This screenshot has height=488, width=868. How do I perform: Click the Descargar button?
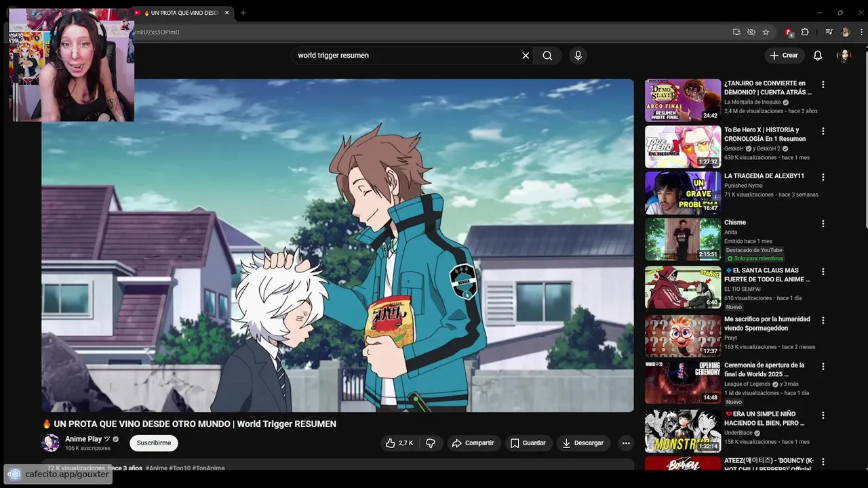click(583, 443)
